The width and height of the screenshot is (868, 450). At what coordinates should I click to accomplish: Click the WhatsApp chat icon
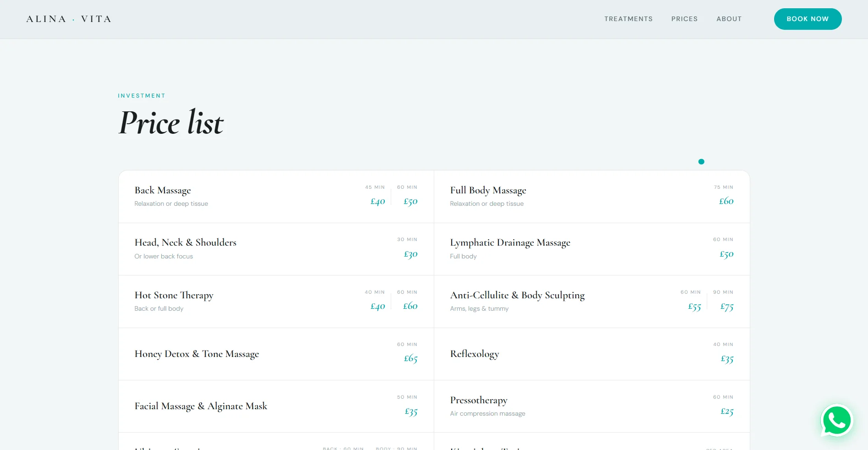point(836,420)
